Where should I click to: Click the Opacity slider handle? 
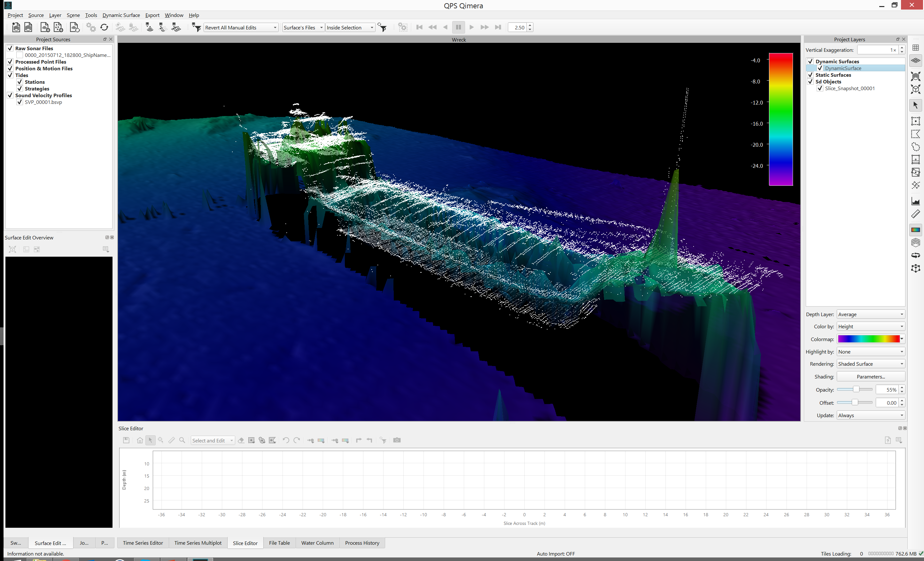point(856,390)
